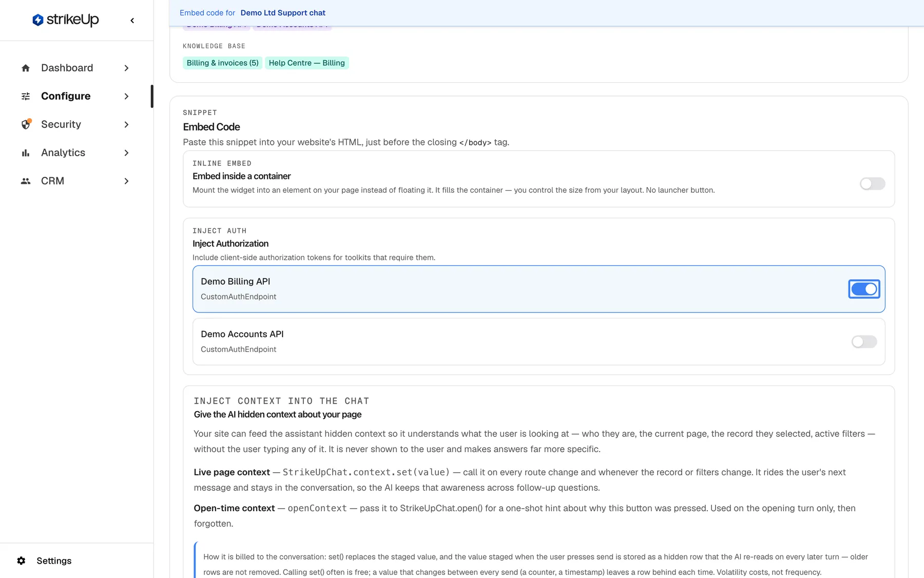This screenshot has width=924, height=578.
Task: Click the strikeUp logo
Action: point(66,20)
